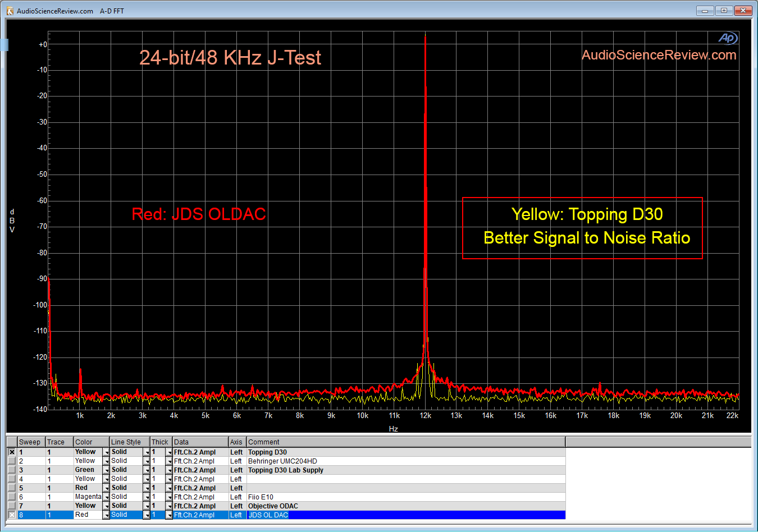Click the Trace column header
758x532 pixels.
coord(60,442)
